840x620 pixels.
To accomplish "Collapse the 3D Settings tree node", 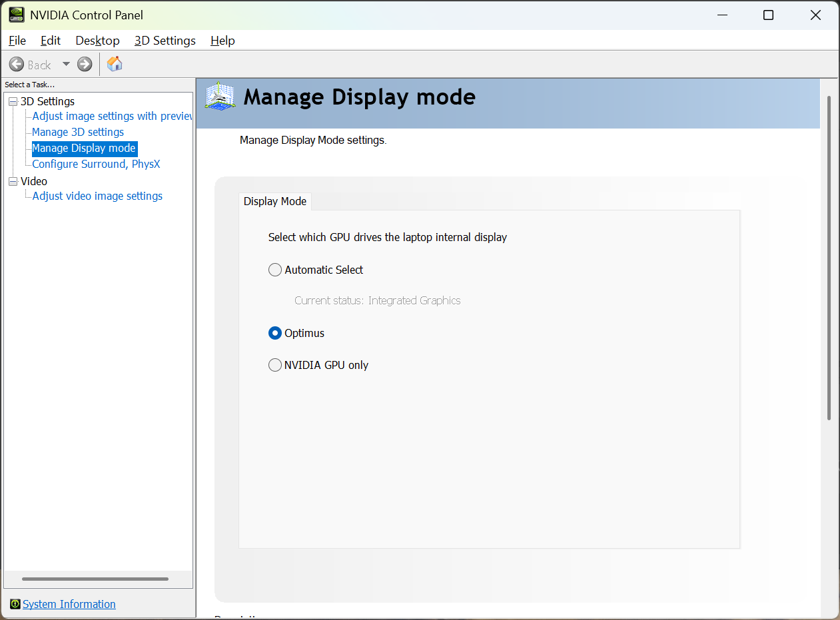I will pos(13,101).
